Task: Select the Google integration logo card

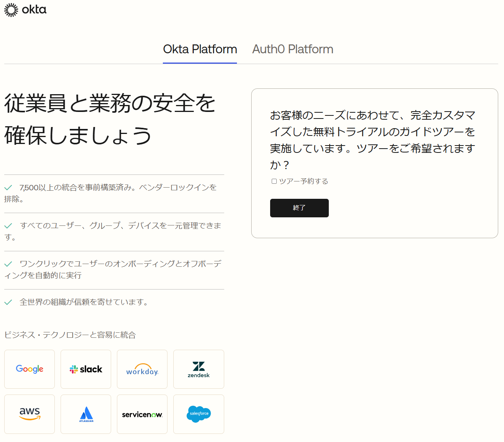Action: pos(30,369)
